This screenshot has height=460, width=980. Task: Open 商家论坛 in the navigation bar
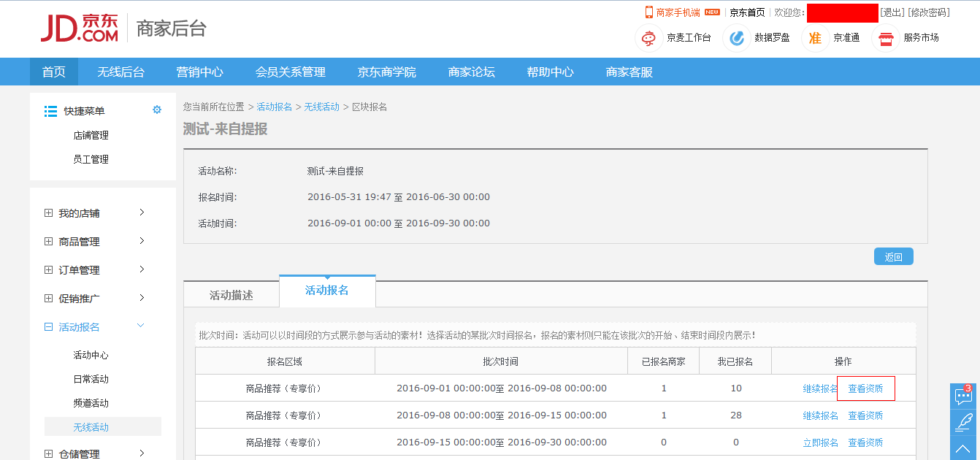point(471,72)
